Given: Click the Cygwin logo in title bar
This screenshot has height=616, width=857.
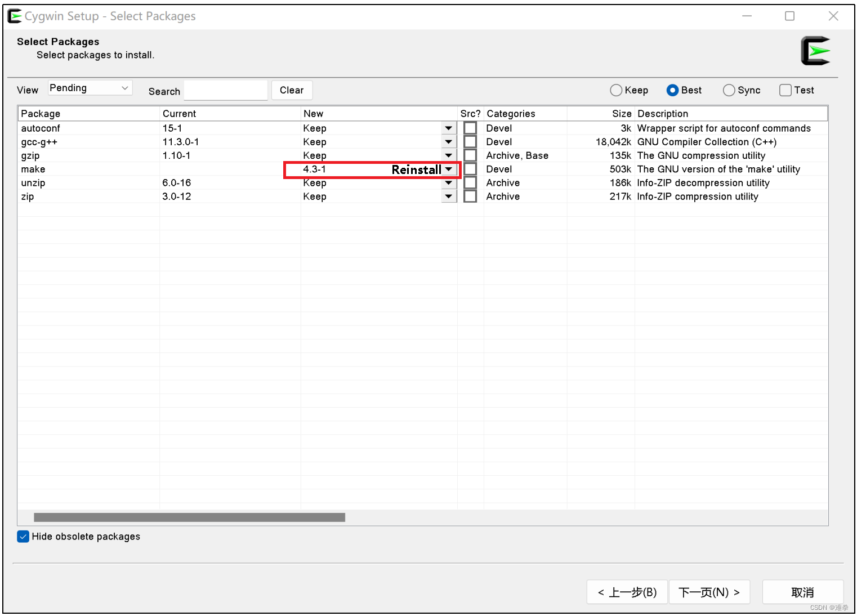Looking at the screenshot, I should point(15,16).
